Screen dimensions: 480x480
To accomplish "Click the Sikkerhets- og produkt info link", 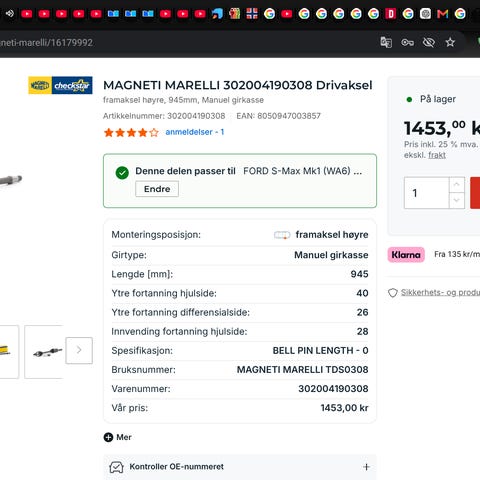I will pos(440,292).
